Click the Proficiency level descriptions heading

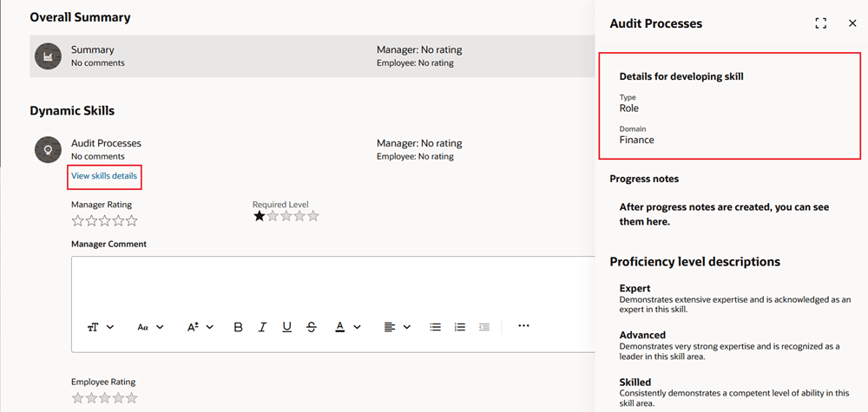[x=695, y=262]
